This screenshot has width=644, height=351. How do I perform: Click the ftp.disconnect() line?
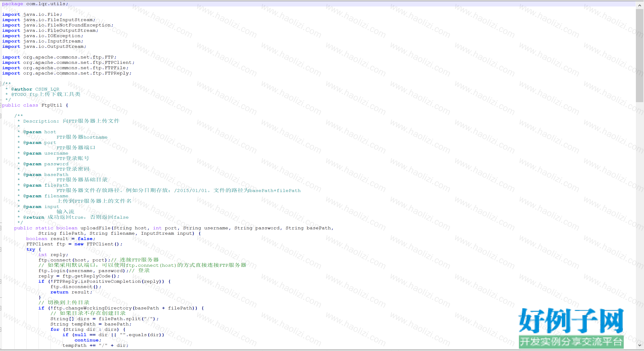(x=76, y=287)
